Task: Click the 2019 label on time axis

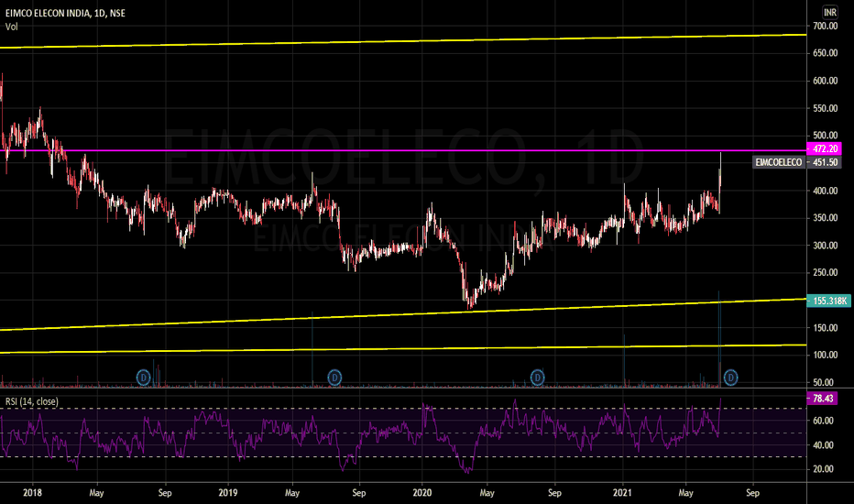Action: pyautogui.click(x=227, y=493)
